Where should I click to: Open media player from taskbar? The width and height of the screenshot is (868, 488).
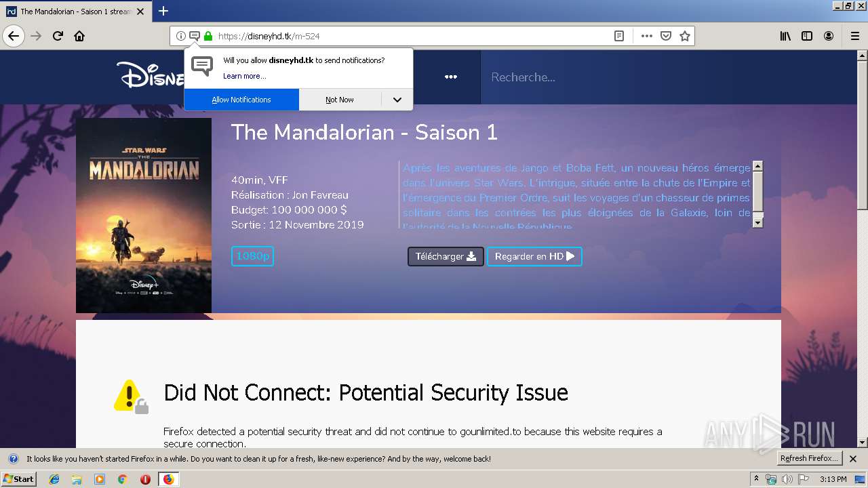[100, 479]
